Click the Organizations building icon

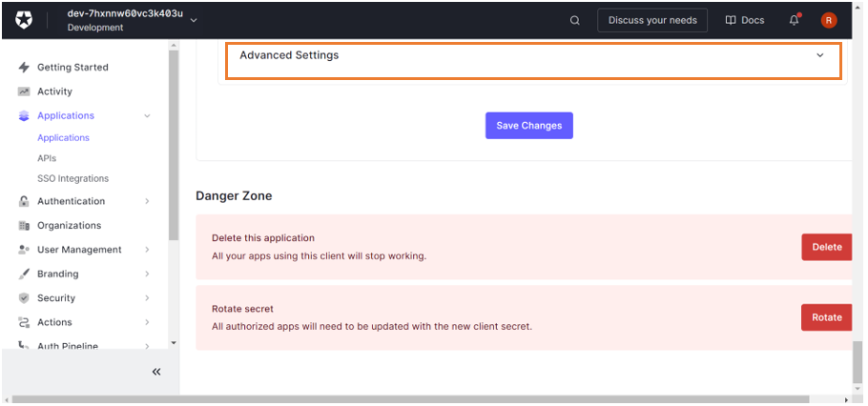click(x=24, y=226)
